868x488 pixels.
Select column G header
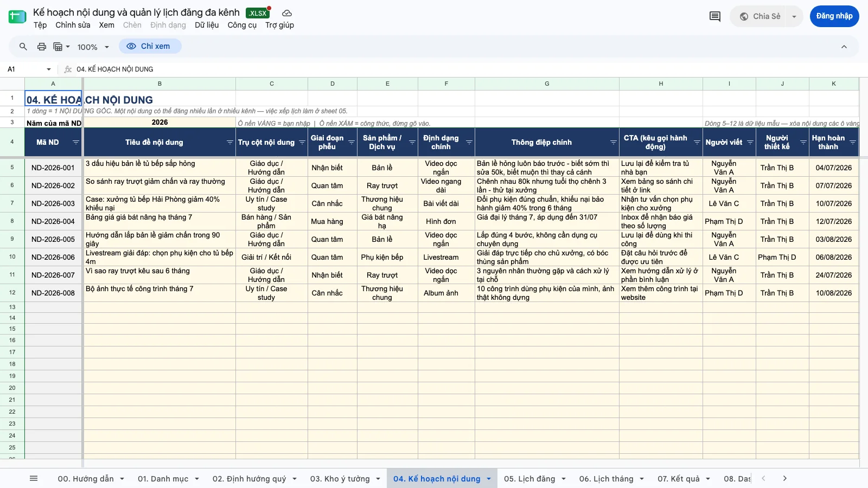(x=547, y=84)
